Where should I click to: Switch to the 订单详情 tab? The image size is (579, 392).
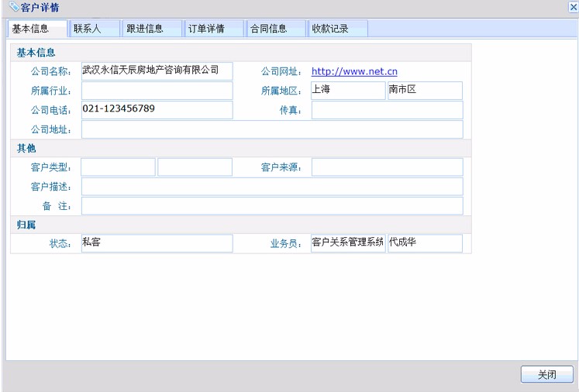coord(214,29)
